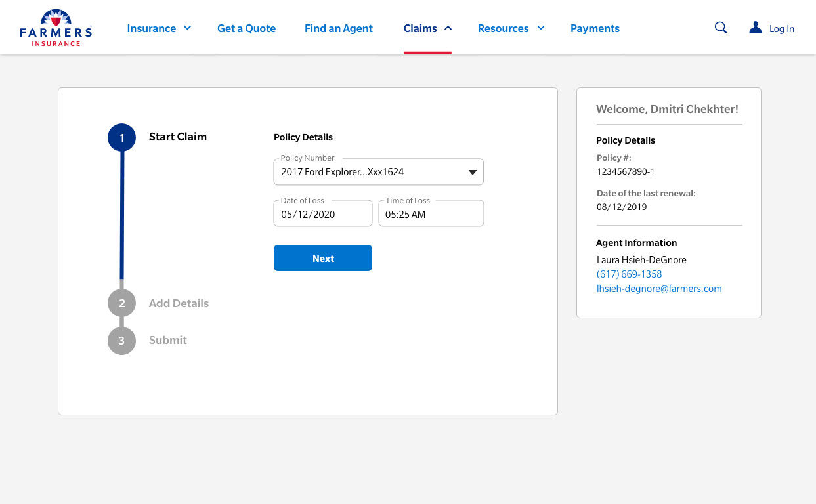Click Welcome, Dmitri Chekhter heading
Screen dimensions: 816x504
pos(667,109)
